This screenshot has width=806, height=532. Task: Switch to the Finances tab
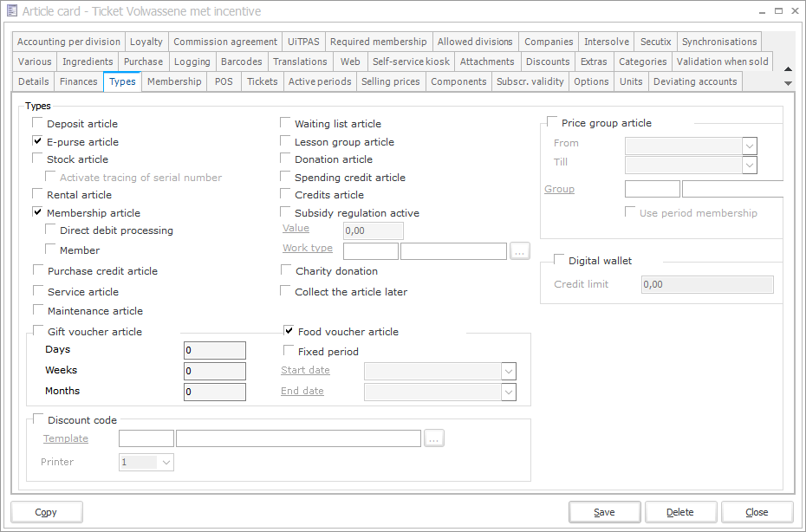[79, 81]
